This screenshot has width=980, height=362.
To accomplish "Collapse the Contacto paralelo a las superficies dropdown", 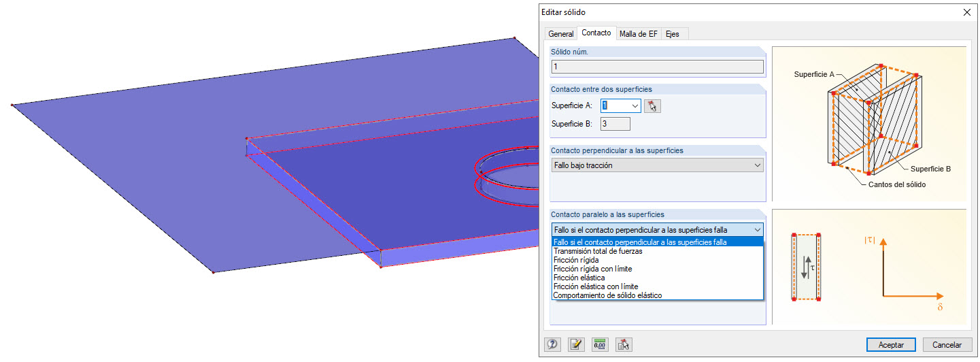I will 758,230.
